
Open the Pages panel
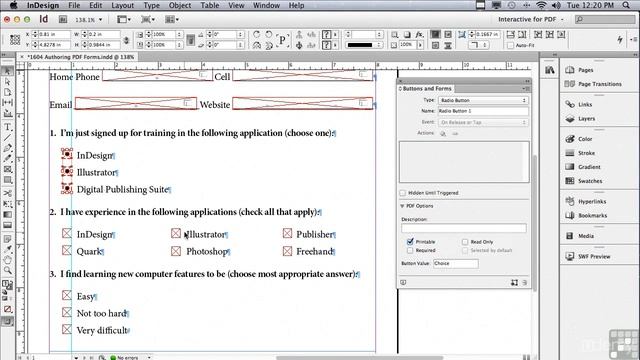tap(585, 70)
